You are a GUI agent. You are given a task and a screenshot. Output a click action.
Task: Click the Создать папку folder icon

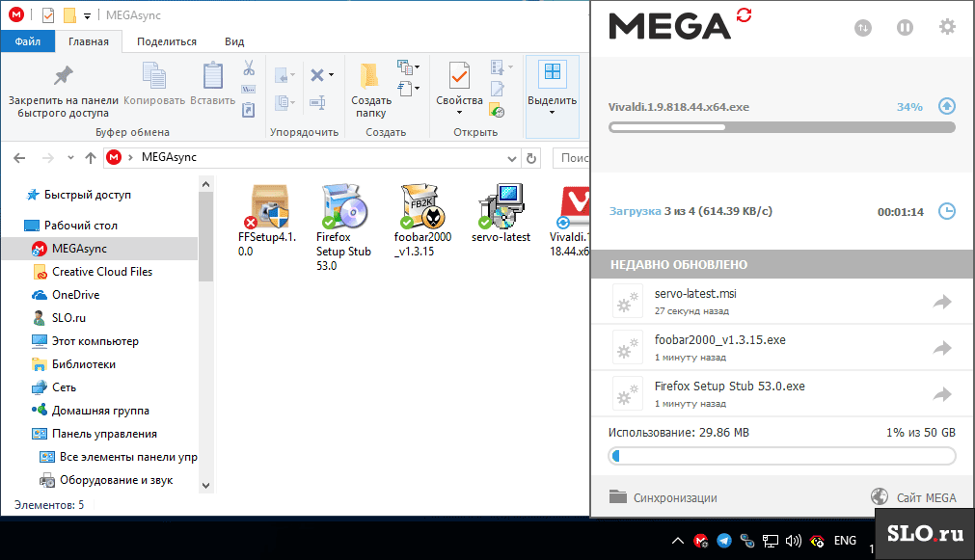point(369,76)
